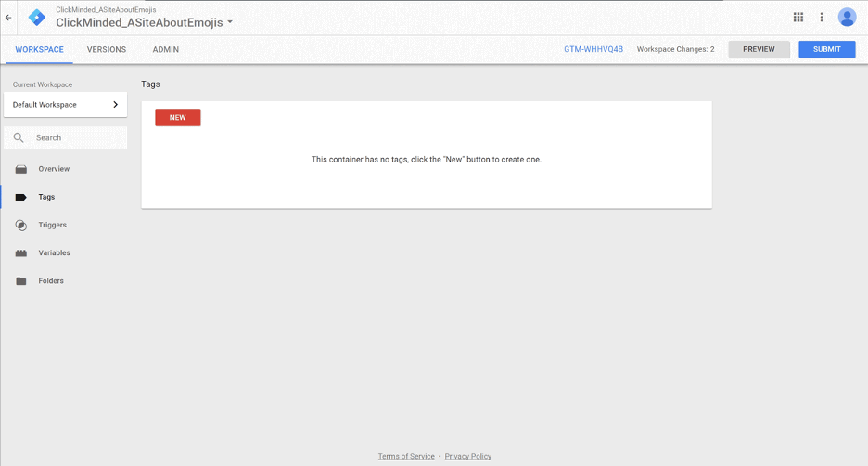This screenshot has width=868, height=466.
Task: Click the Triggers sidebar icon
Action: point(21,225)
